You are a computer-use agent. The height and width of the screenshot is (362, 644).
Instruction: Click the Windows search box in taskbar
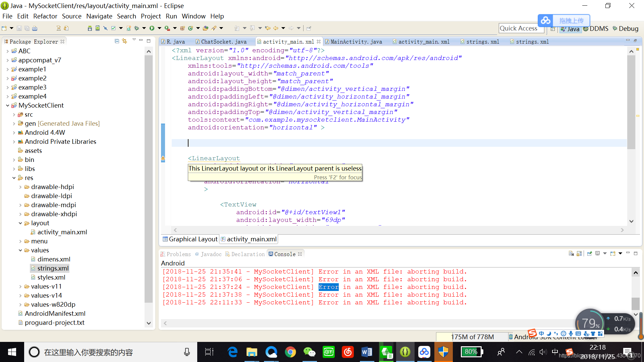tap(110, 352)
